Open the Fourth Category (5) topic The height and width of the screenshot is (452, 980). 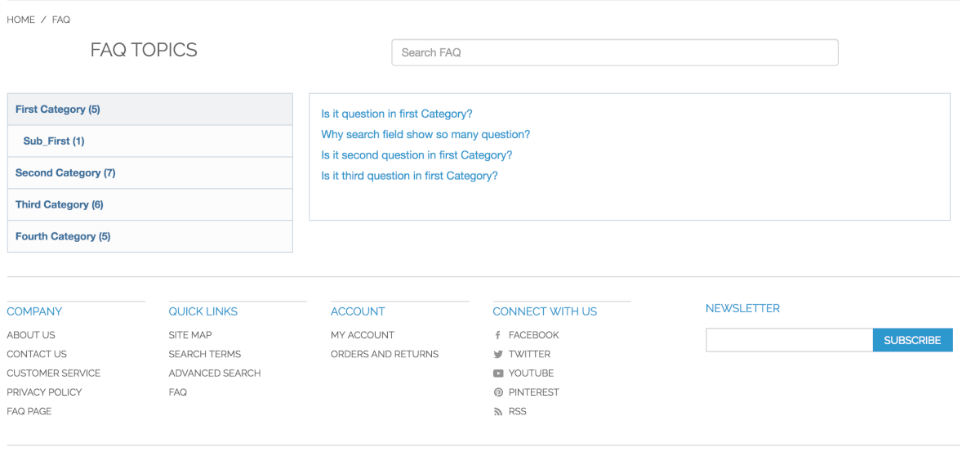pyautogui.click(x=63, y=237)
